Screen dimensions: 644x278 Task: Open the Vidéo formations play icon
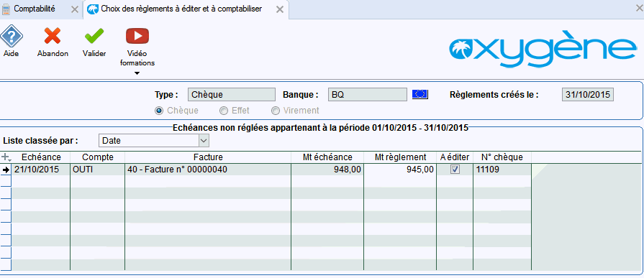(137, 36)
